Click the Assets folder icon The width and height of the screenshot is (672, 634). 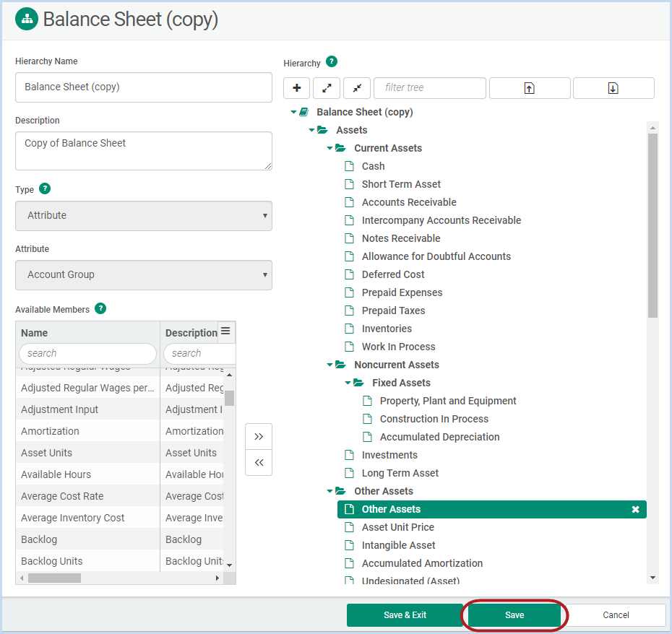pos(323,130)
